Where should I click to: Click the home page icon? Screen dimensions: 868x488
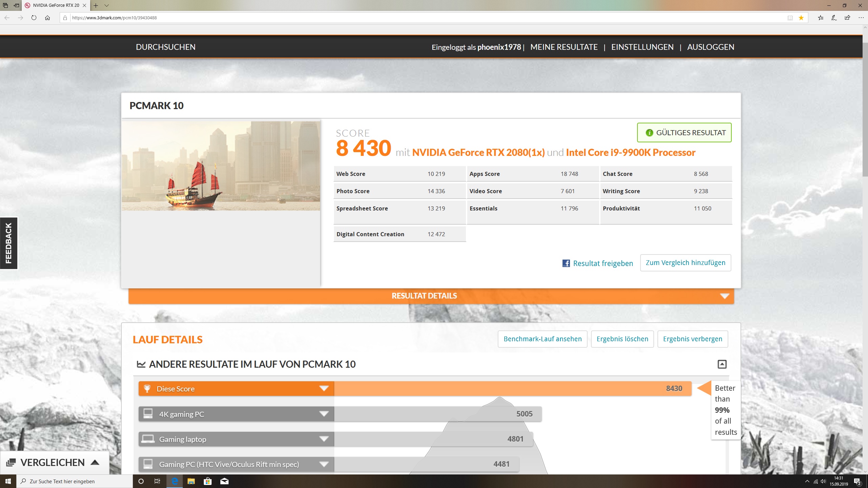pyautogui.click(x=47, y=18)
